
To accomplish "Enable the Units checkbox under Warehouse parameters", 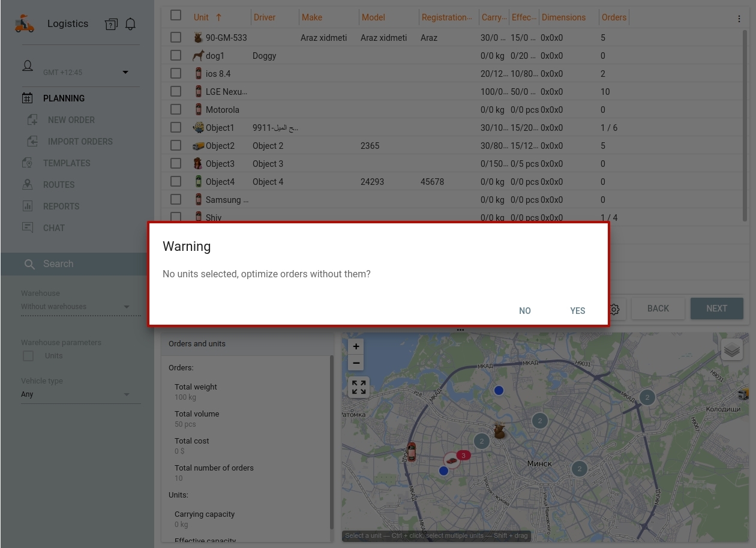I will [28, 355].
